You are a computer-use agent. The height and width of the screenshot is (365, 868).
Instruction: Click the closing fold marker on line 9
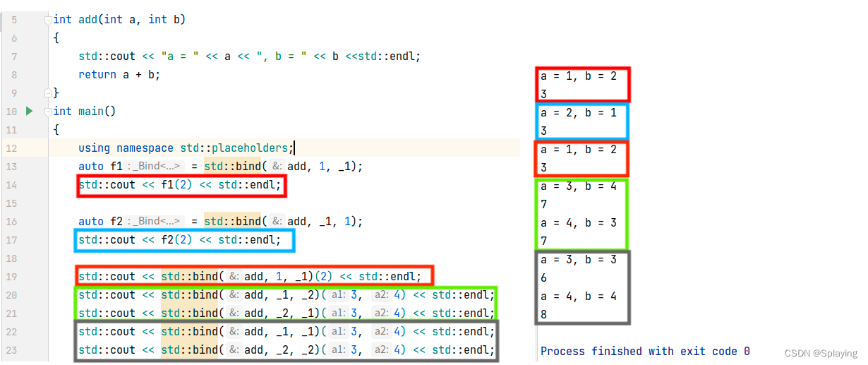(x=47, y=92)
